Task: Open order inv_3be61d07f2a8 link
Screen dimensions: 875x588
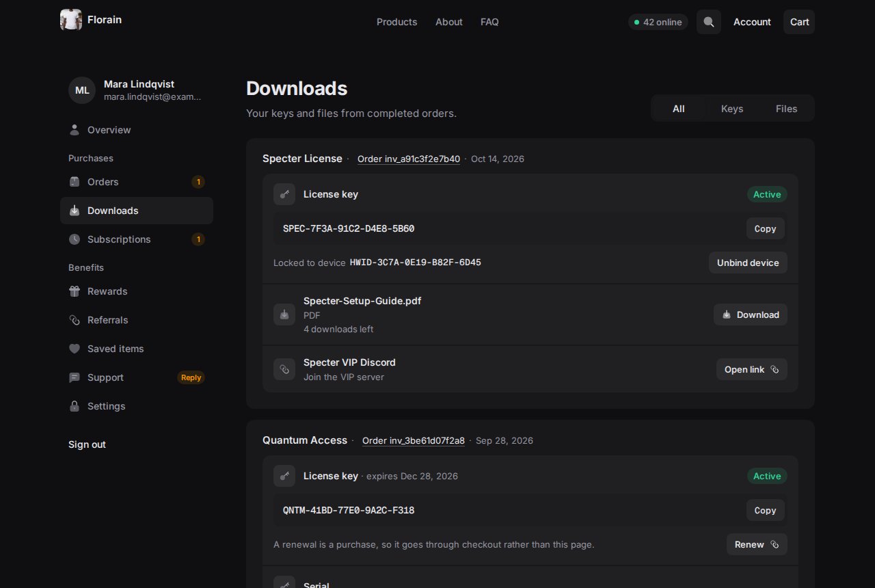Action: (x=414, y=440)
